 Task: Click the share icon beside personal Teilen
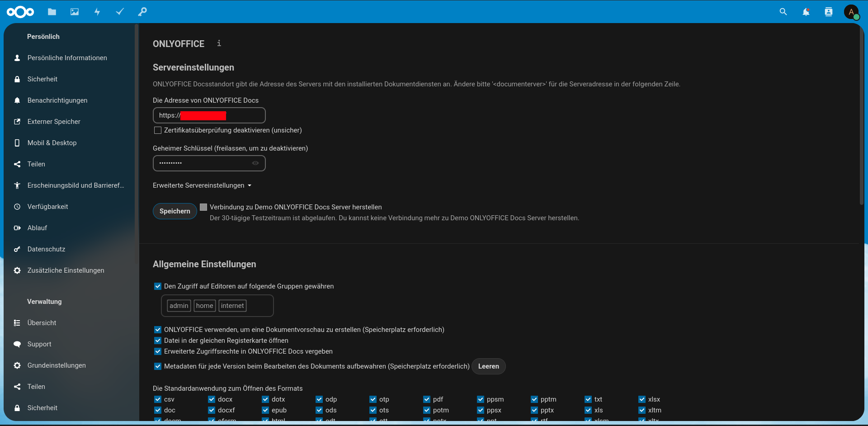pyautogui.click(x=17, y=164)
